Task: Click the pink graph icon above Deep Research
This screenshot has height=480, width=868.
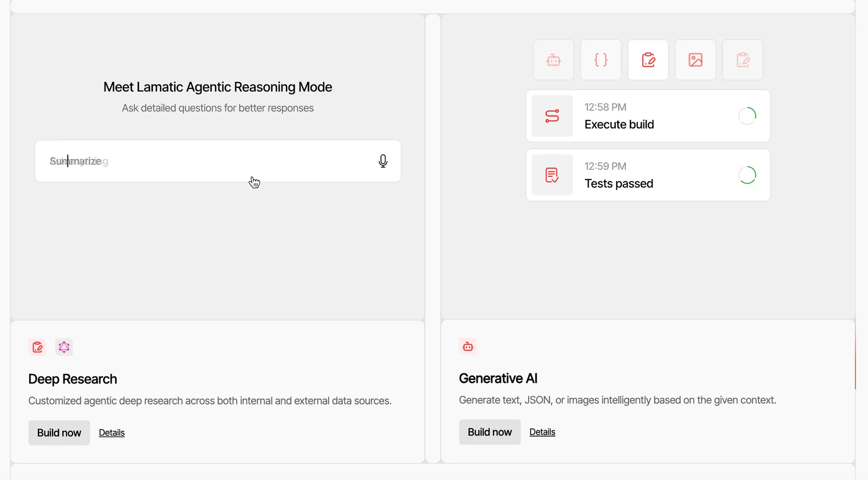Action: (x=64, y=347)
